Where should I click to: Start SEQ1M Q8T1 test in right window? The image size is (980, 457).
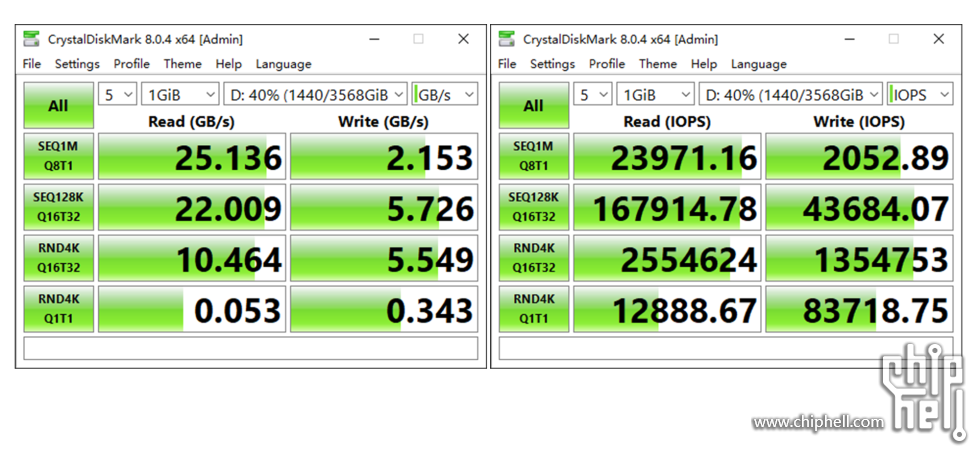pyautogui.click(x=534, y=156)
